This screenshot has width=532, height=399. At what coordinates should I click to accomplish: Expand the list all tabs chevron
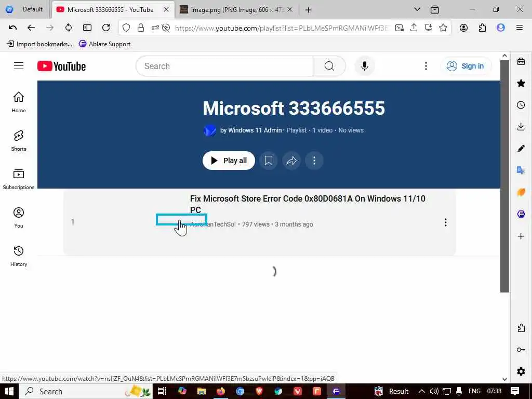417,9
